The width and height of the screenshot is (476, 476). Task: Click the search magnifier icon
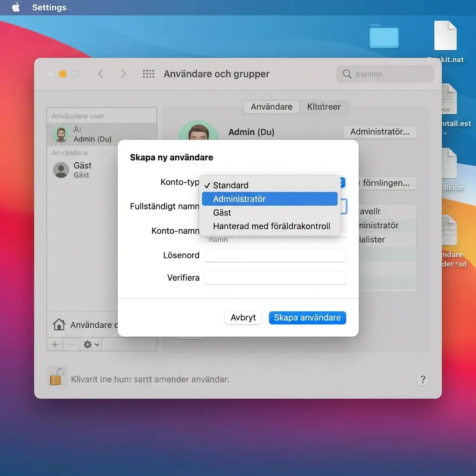click(347, 74)
